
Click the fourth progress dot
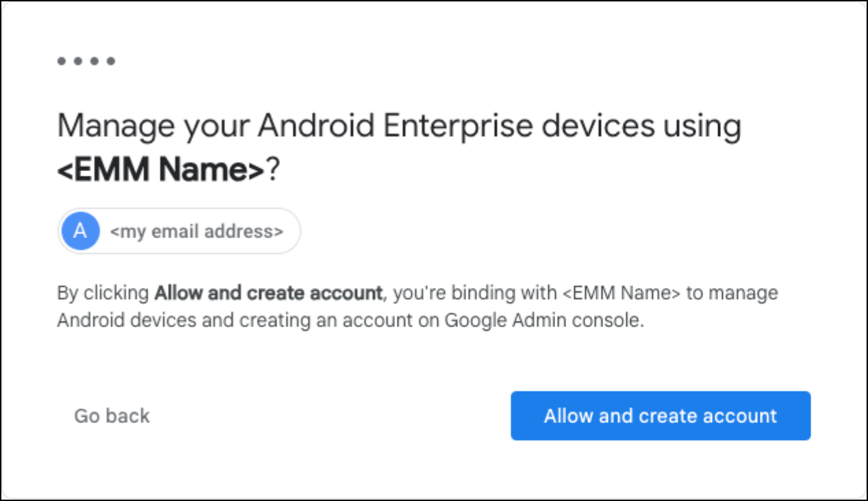[x=111, y=62]
